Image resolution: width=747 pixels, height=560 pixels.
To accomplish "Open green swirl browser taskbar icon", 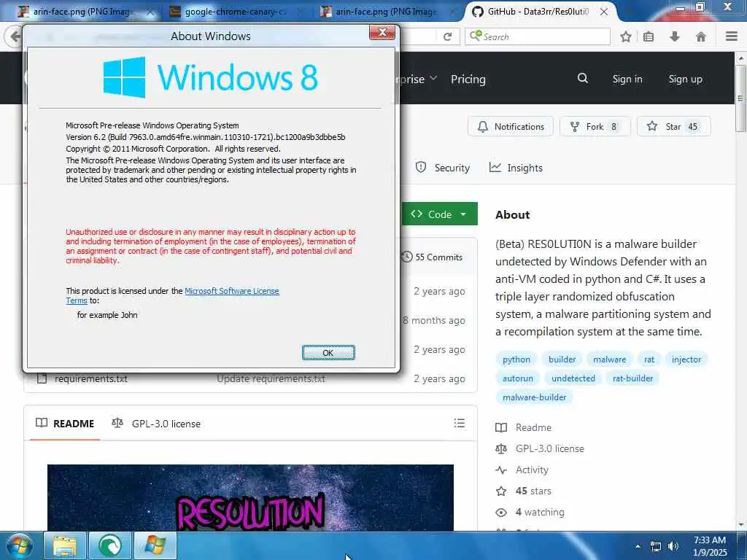I will coord(110,546).
